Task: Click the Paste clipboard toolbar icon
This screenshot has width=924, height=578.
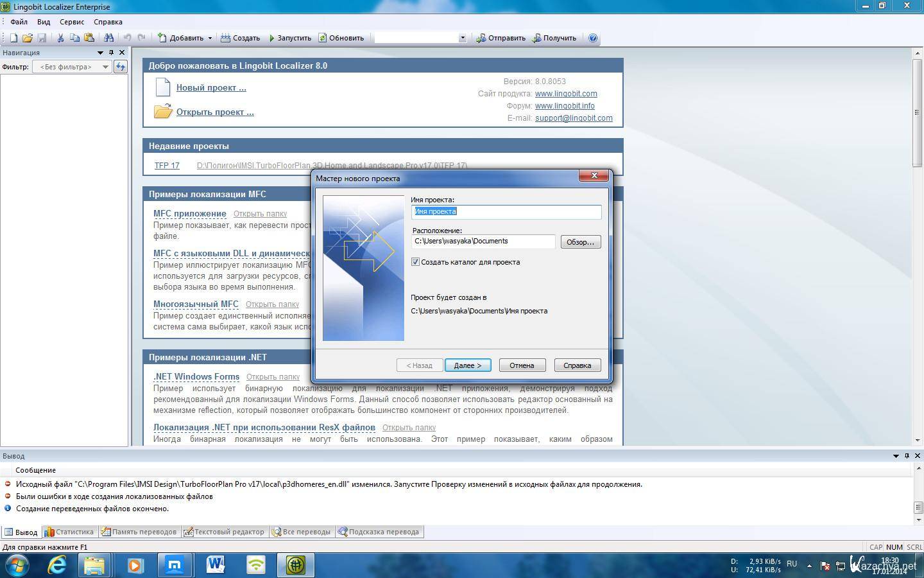Action: point(89,38)
